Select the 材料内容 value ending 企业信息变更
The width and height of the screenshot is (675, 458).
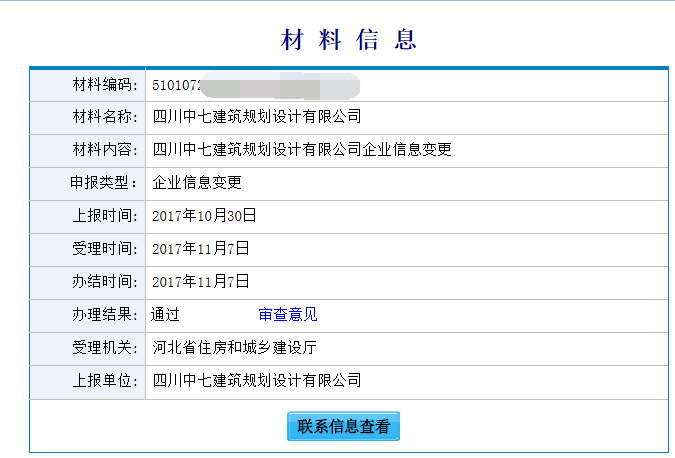[x=302, y=150]
